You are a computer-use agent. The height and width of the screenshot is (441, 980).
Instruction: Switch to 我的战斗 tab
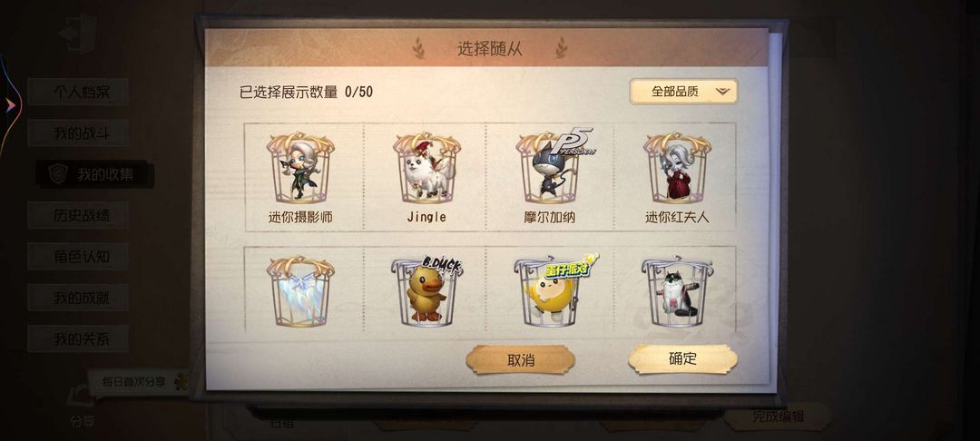pos(78,133)
